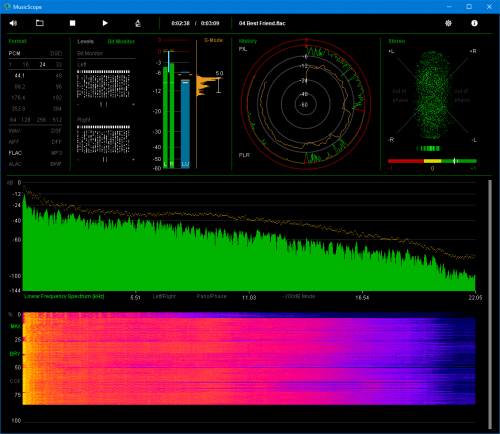Start playback with the play button
This screenshot has width=500, height=434.
coord(105,23)
